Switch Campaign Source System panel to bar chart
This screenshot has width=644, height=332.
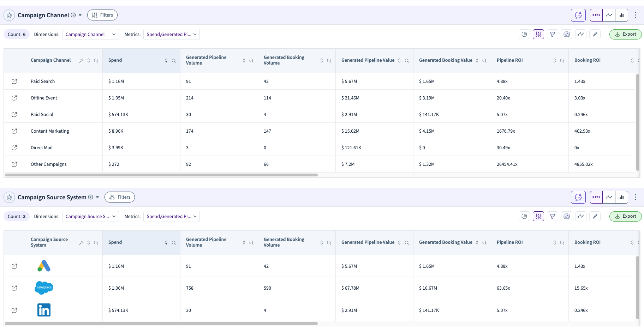[622, 197]
